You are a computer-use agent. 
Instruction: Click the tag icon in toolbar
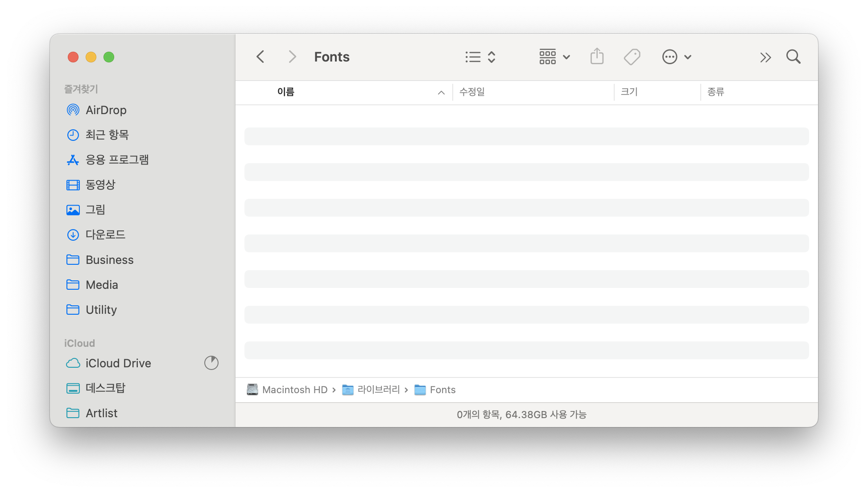(x=632, y=57)
